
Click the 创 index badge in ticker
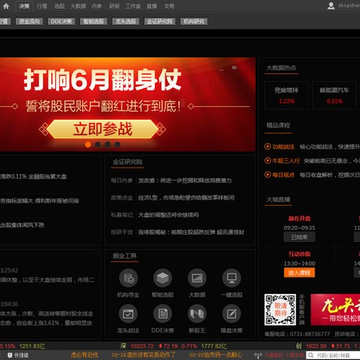[299, 346]
